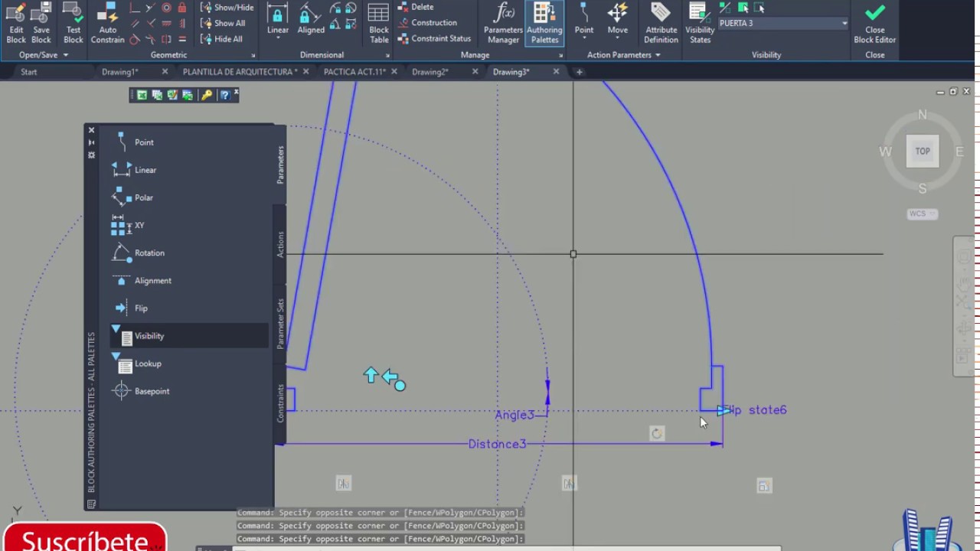
Task: Apply the Smooth geometric constraint
Action: click(x=151, y=39)
